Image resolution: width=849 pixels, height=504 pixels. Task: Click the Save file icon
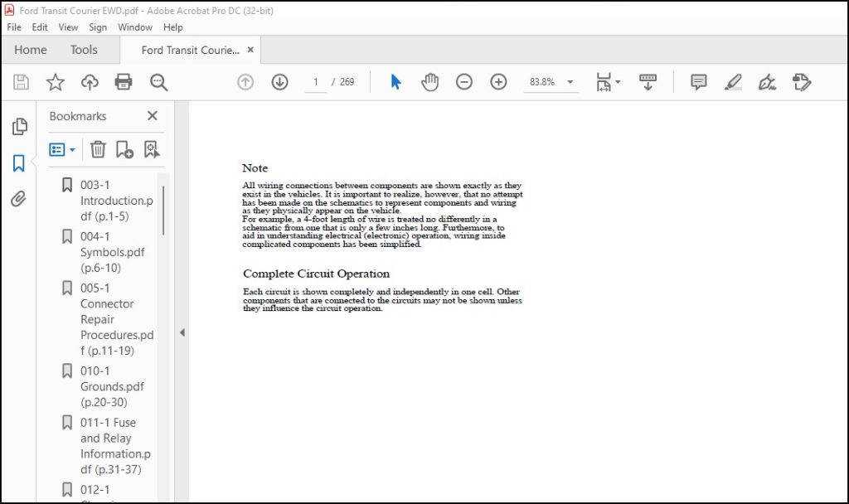[21, 82]
